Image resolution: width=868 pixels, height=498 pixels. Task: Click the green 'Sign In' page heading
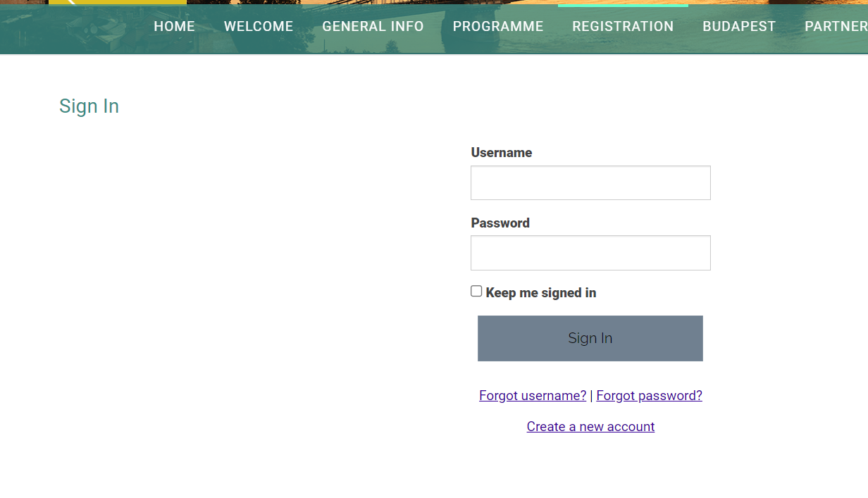(x=89, y=106)
